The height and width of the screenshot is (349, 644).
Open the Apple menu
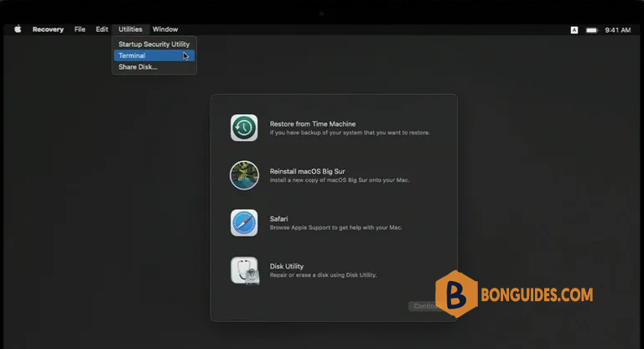(18, 29)
